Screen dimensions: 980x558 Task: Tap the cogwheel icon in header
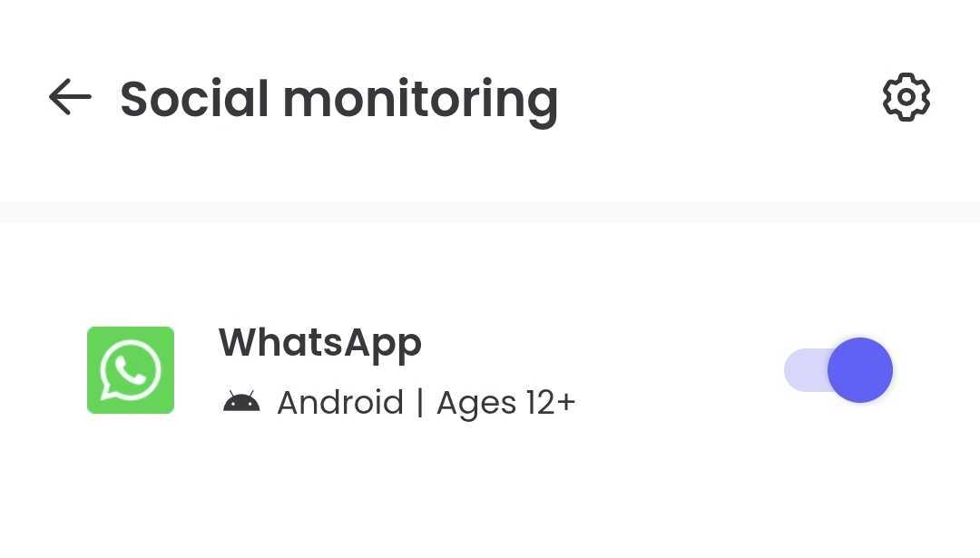(x=906, y=97)
